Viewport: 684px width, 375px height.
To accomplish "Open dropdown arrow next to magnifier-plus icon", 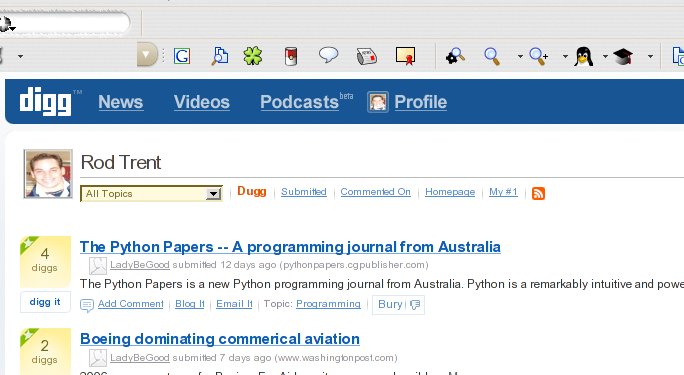I will pyautogui.click(x=565, y=56).
